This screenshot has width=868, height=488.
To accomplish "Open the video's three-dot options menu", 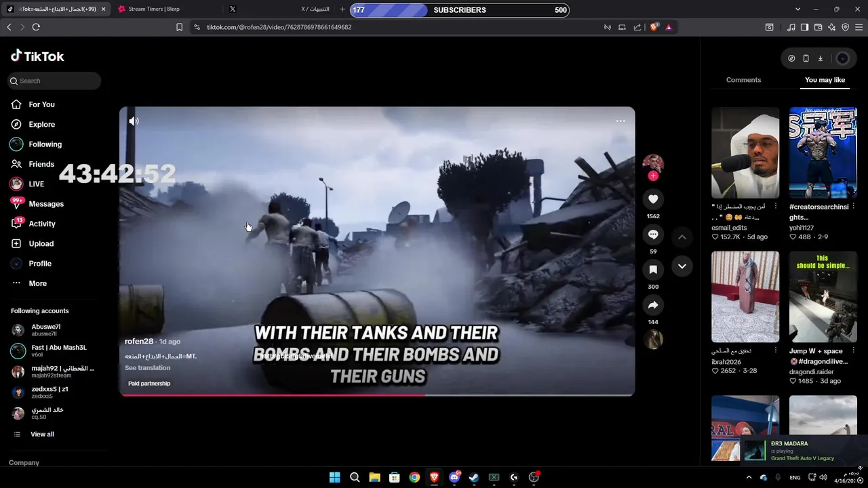I will coord(620,121).
